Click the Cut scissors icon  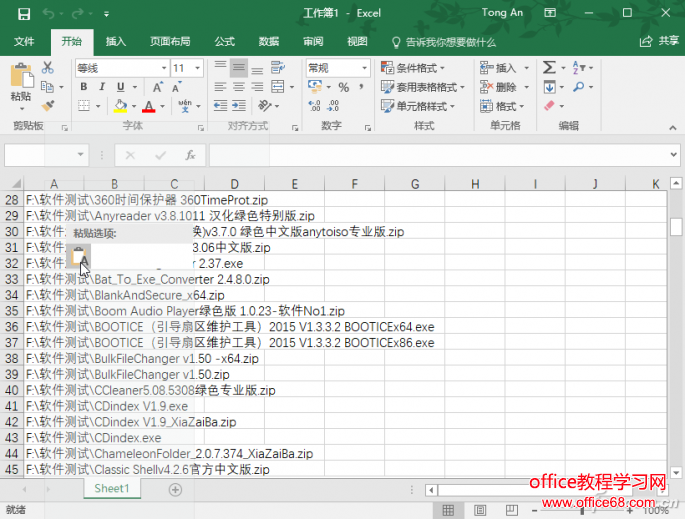[x=47, y=68]
